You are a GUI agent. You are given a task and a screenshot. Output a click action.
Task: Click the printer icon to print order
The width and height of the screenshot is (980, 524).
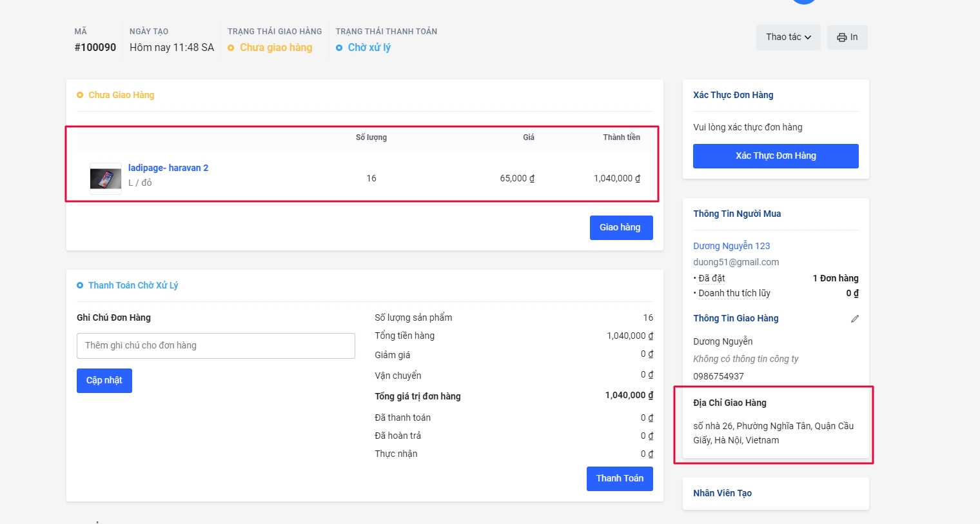click(841, 37)
